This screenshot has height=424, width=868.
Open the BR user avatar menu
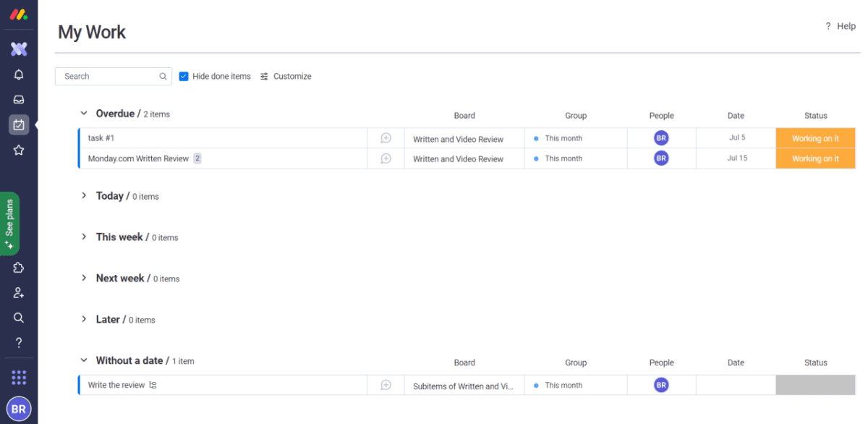[19, 409]
